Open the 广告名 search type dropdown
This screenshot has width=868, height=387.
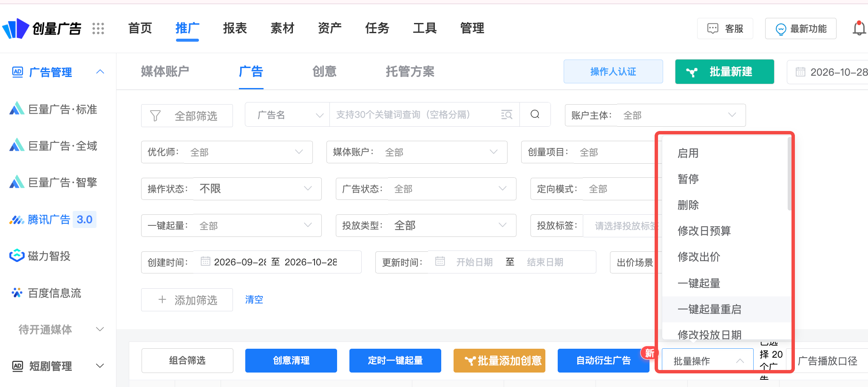[287, 115]
